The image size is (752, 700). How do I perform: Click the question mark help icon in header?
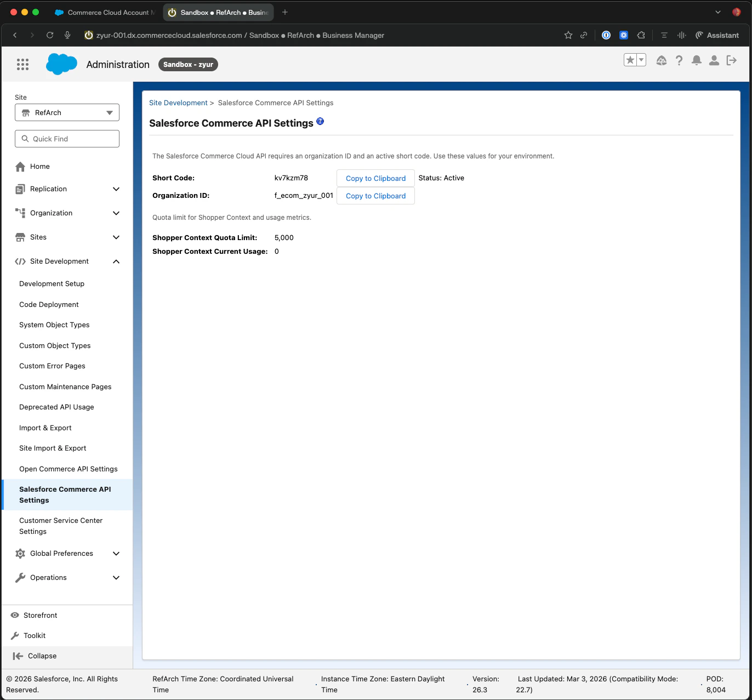(x=679, y=60)
